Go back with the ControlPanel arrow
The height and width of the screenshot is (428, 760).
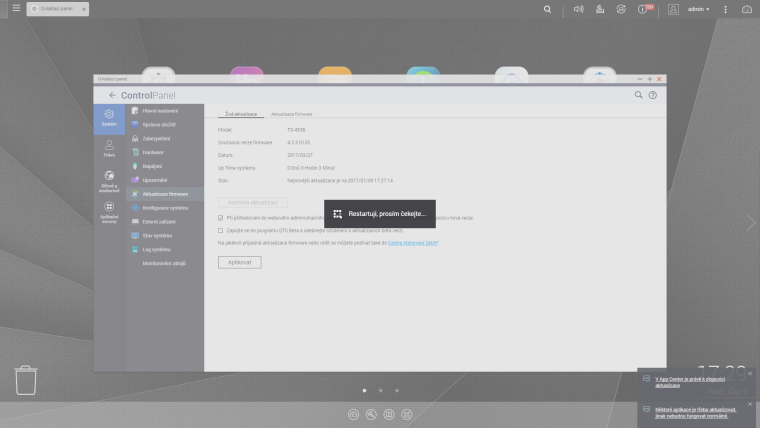(112, 95)
